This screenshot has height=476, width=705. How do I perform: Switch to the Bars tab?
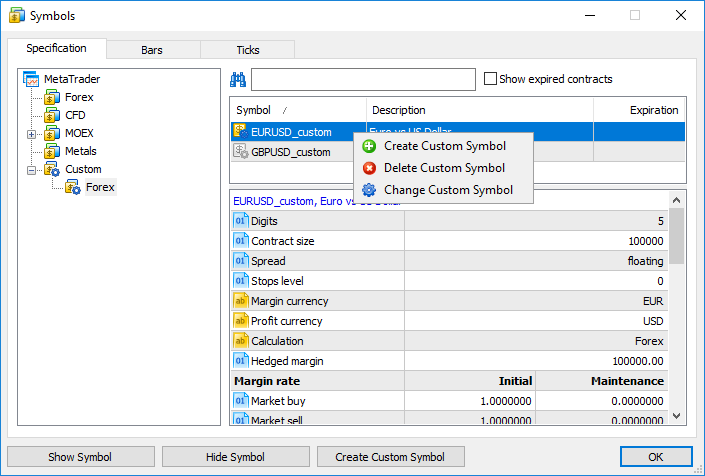coord(152,49)
